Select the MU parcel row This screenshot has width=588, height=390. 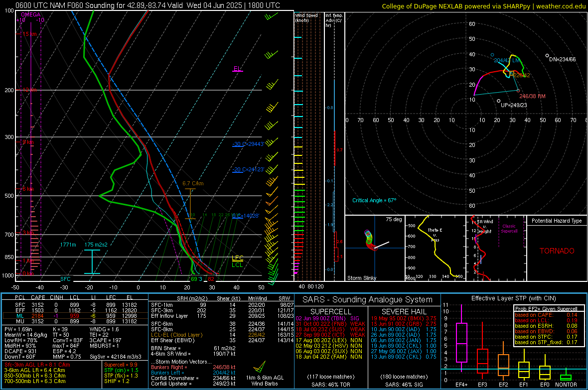[x=75, y=321]
